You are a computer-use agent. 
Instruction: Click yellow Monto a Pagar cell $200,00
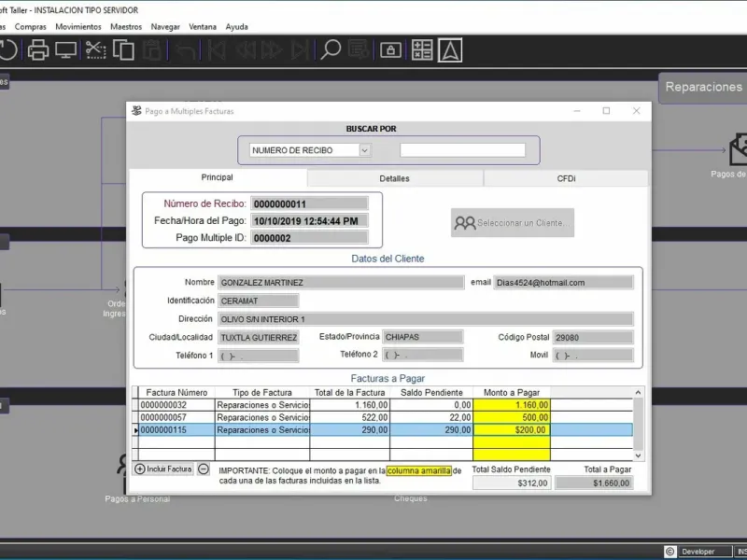tap(512, 430)
